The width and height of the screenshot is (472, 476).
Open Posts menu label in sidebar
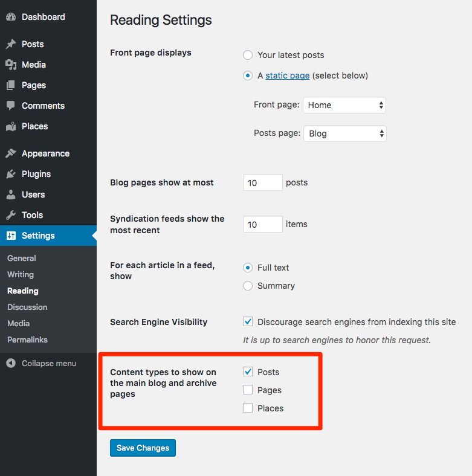click(x=33, y=44)
